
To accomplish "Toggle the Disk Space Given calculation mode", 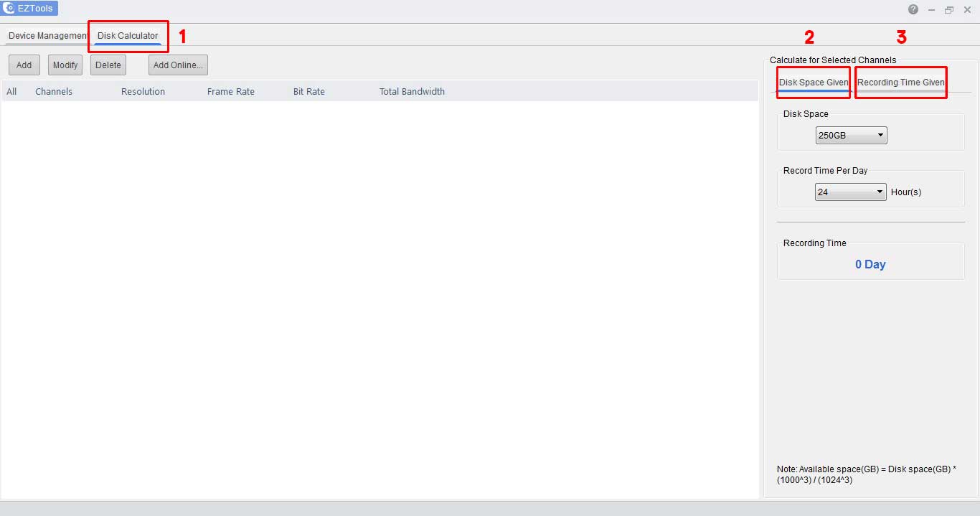I will tap(813, 83).
